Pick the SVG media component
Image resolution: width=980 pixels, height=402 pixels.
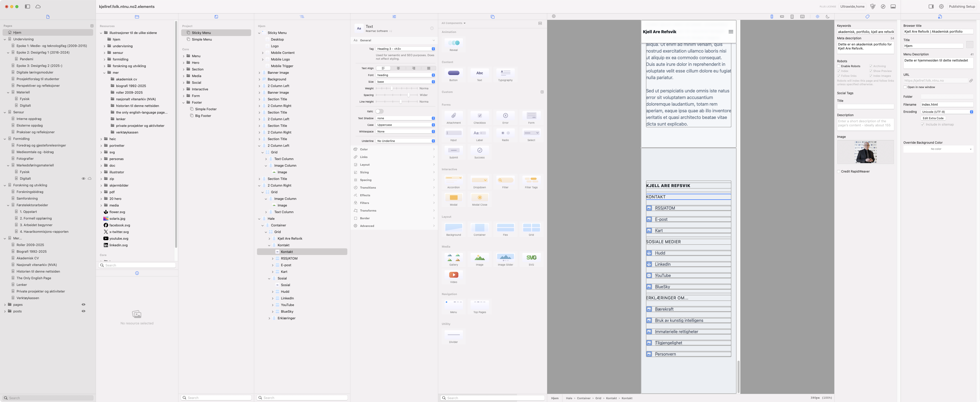[531, 258]
